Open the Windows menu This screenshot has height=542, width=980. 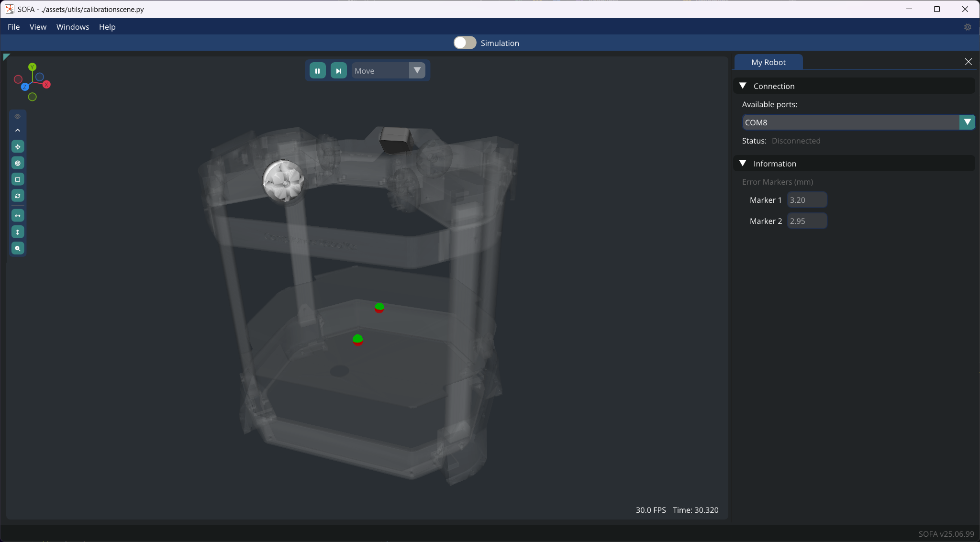click(73, 27)
